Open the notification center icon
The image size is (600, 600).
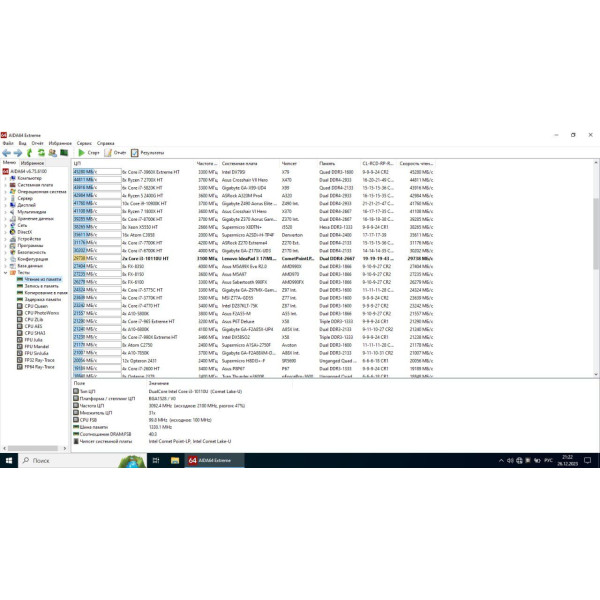coord(588,461)
